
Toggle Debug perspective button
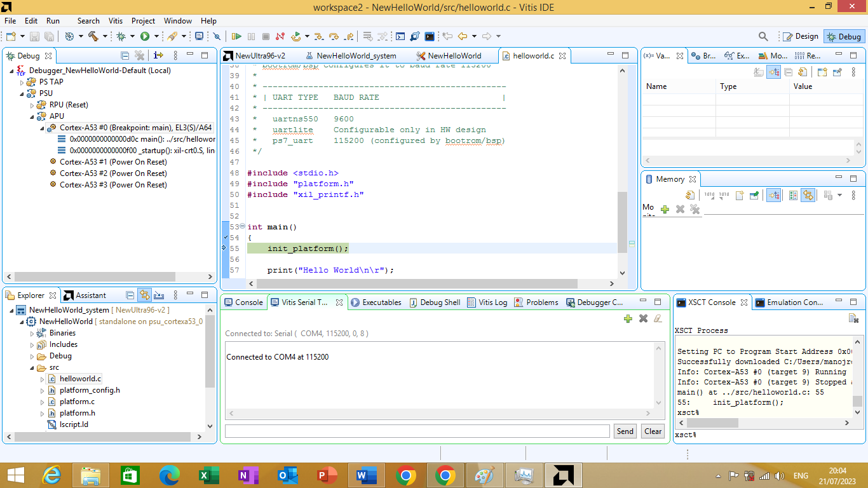tap(844, 36)
